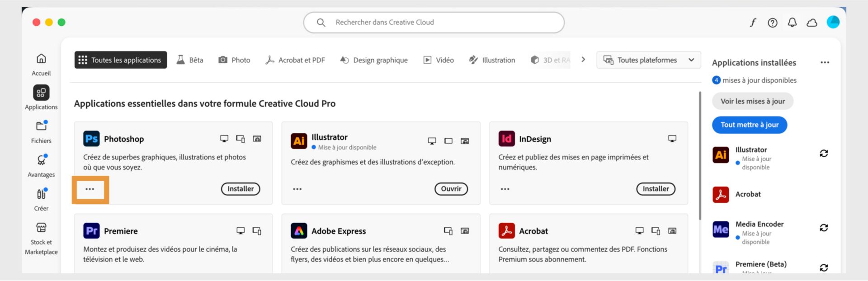Image resolution: width=868 pixels, height=281 pixels.
Task: Show more category tabs with the arrow
Action: pyautogui.click(x=583, y=60)
